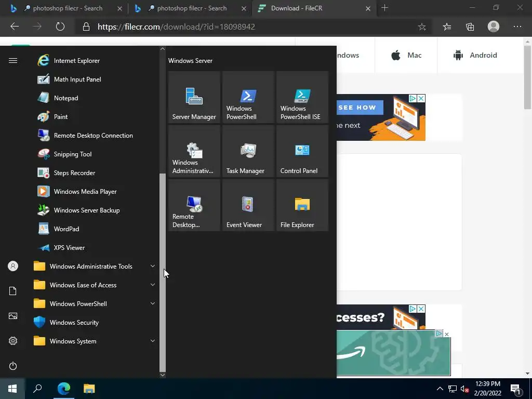Open the Task Manager tile
Screen dimensions: 532x399
click(x=248, y=151)
